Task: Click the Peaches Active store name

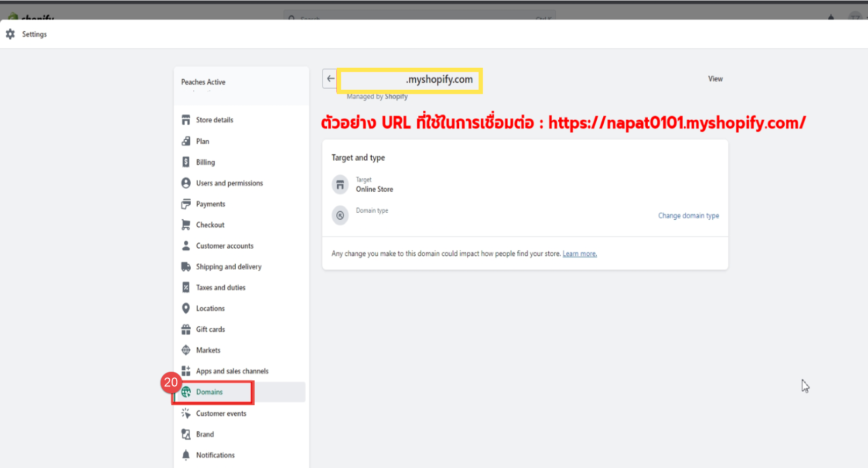Action: point(203,82)
